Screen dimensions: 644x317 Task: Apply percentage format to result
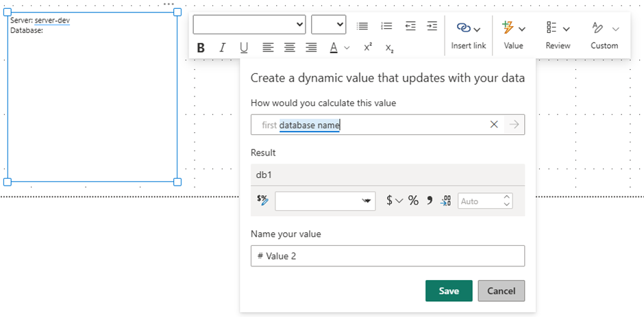click(413, 201)
